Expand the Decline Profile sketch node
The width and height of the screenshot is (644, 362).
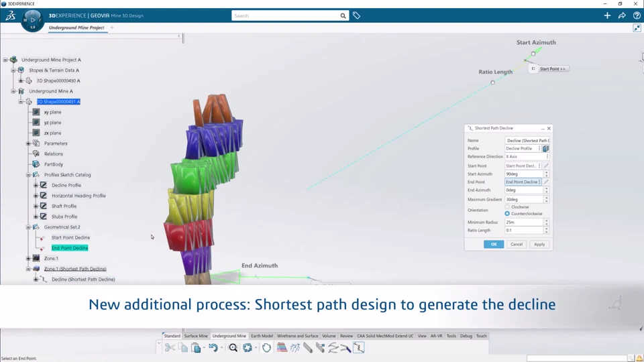[36, 185]
